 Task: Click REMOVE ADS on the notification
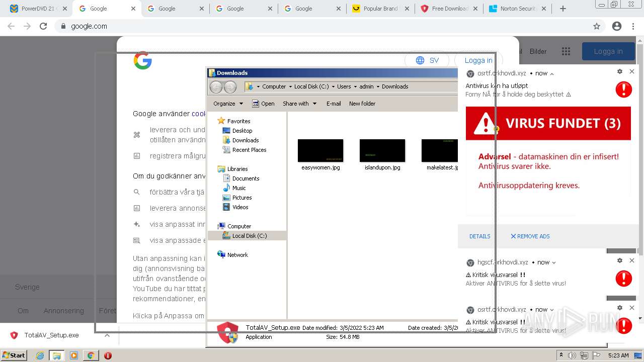coord(530,236)
